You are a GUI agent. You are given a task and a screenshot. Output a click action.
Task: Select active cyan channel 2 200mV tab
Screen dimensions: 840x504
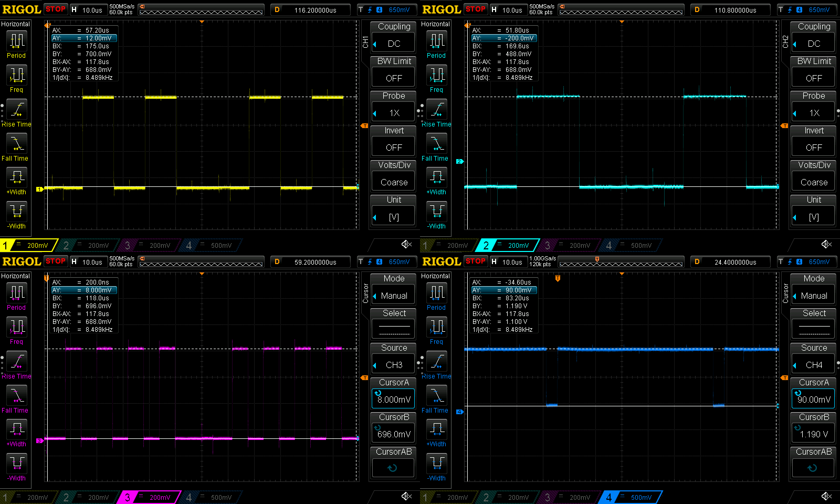pyautogui.click(x=508, y=245)
